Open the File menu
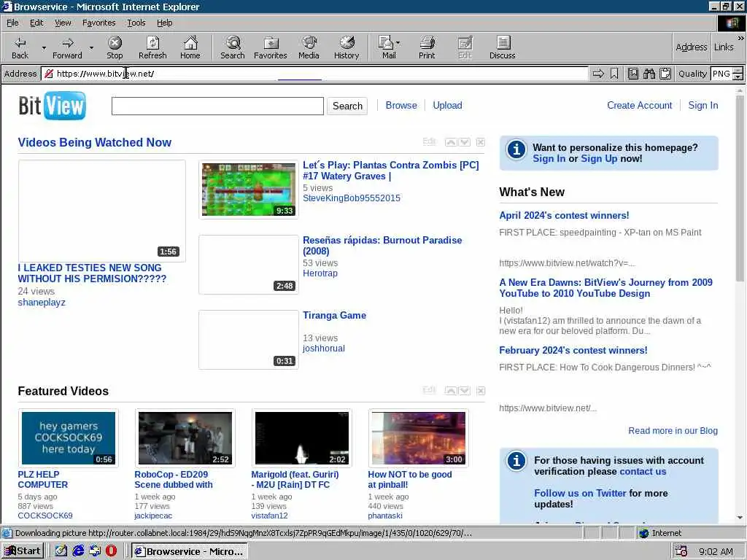This screenshot has width=747, height=560. point(12,23)
